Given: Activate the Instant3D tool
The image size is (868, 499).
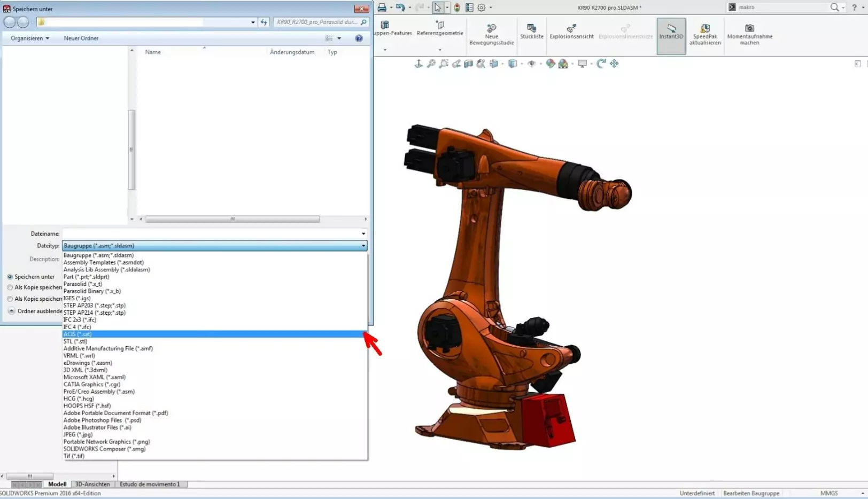Looking at the screenshot, I should tap(671, 33).
